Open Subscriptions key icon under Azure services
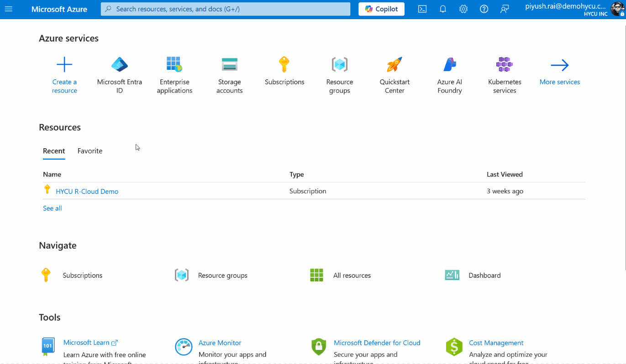Screen dimensions: 626x364 click(284, 65)
